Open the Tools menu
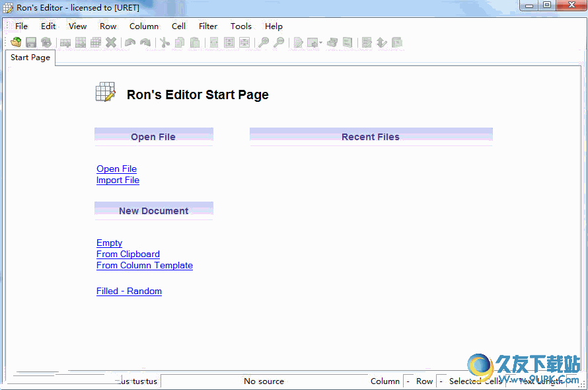588x390 pixels. [240, 26]
